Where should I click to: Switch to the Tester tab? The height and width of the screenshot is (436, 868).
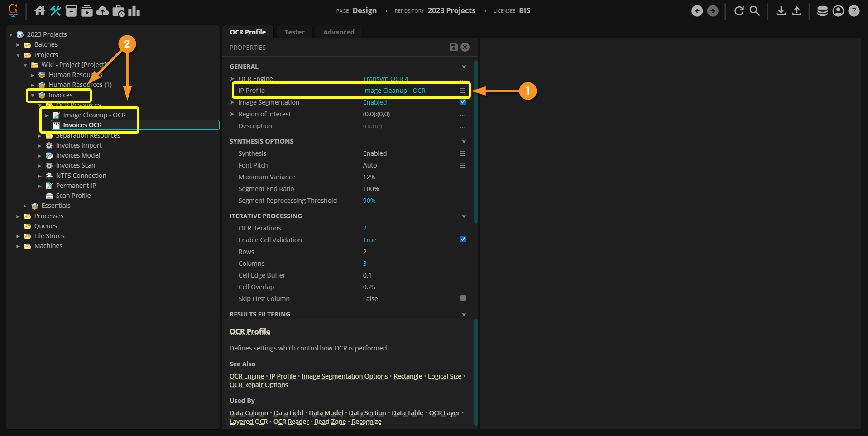294,32
